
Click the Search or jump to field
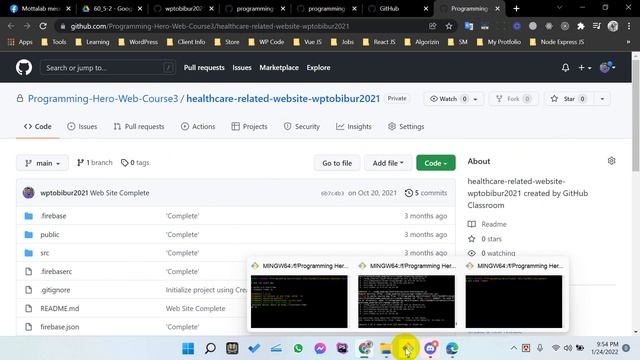point(108,68)
